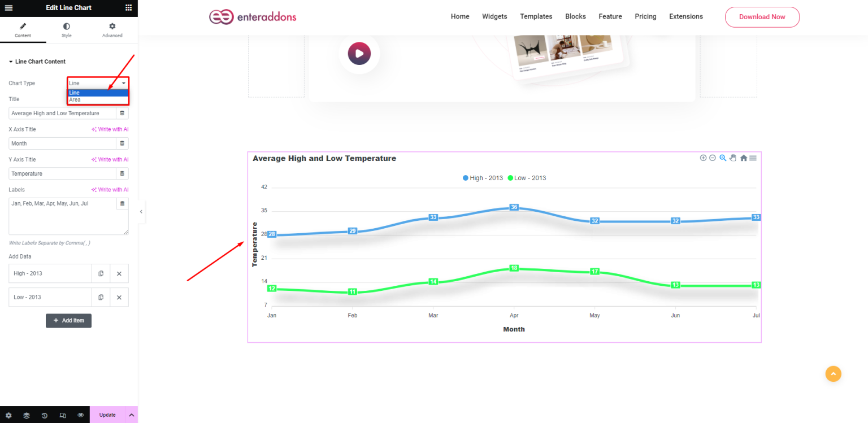Select the zoom-in icon on the chart toolbar
Image resolution: width=868 pixels, height=423 pixels.
pyautogui.click(x=704, y=158)
